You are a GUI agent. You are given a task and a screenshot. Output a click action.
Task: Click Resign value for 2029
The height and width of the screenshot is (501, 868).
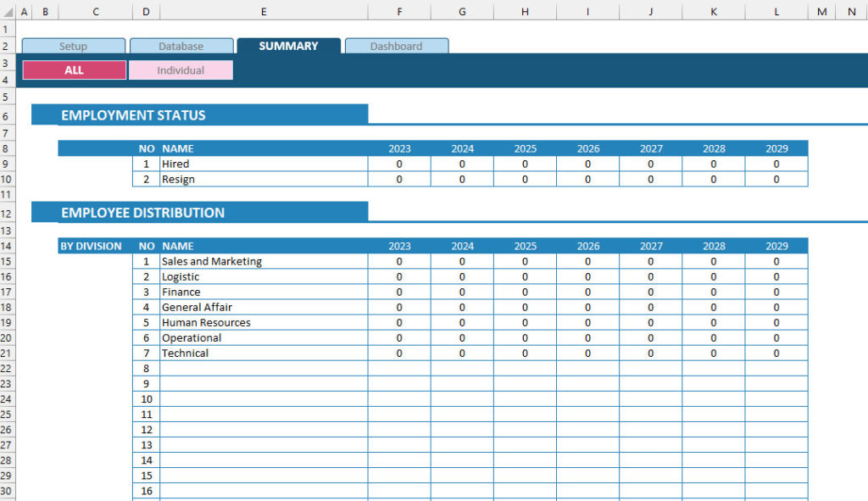click(776, 180)
